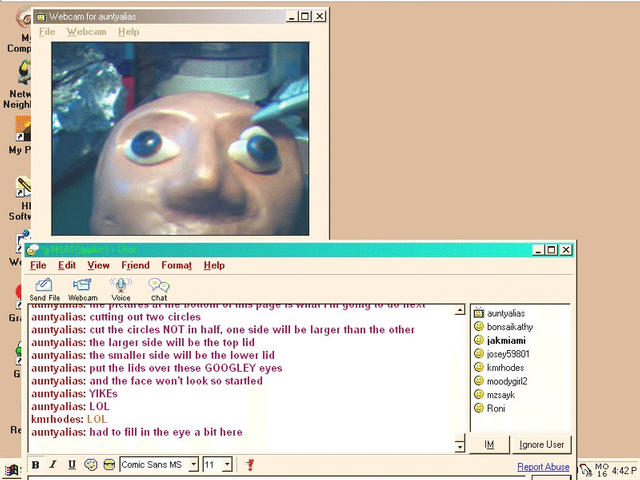Click the chat log scroll up arrow

pyautogui.click(x=460, y=310)
